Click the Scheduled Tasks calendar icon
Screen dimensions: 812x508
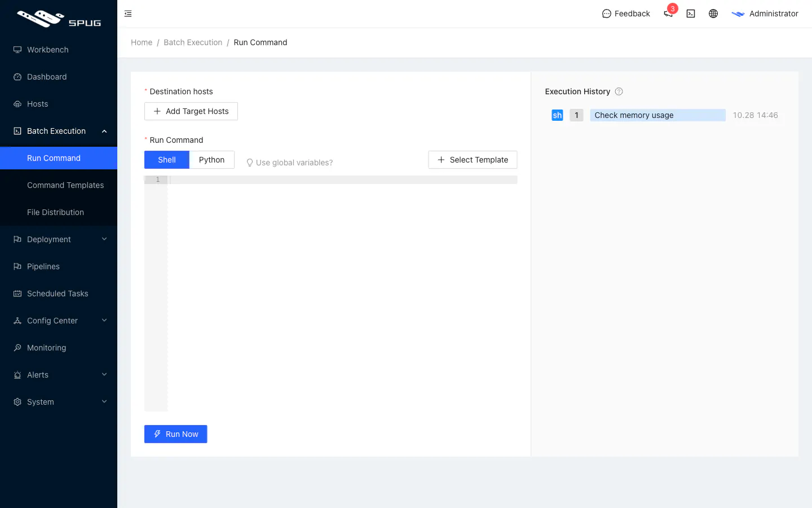pyautogui.click(x=17, y=294)
